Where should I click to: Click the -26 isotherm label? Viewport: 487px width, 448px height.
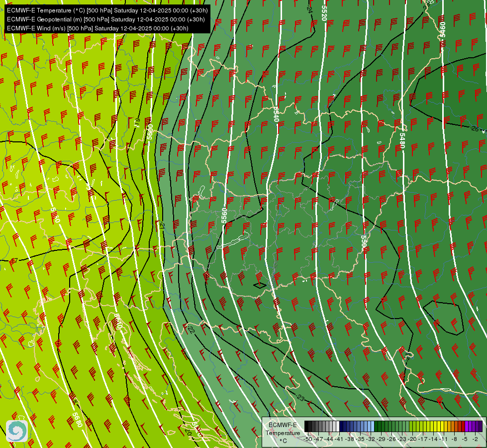coord(474,128)
